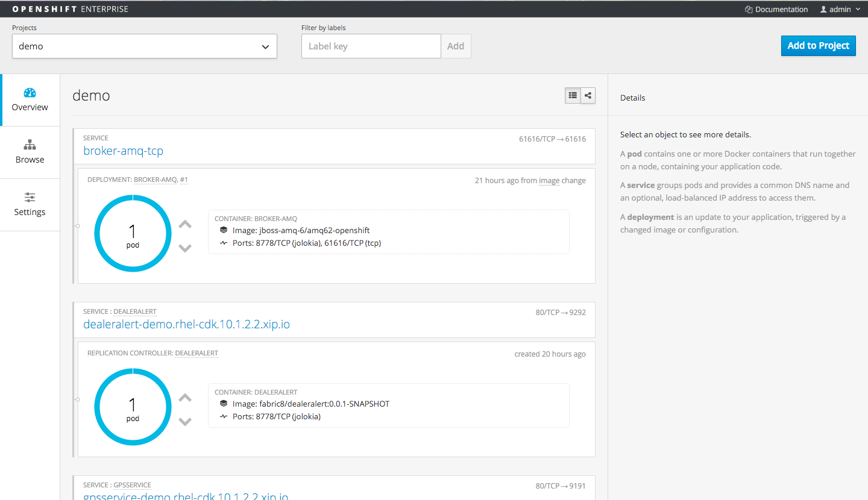Click the 61616/TCP → 61616 port text
Image resolution: width=868 pixels, height=500 pixels.
(552, 139)
